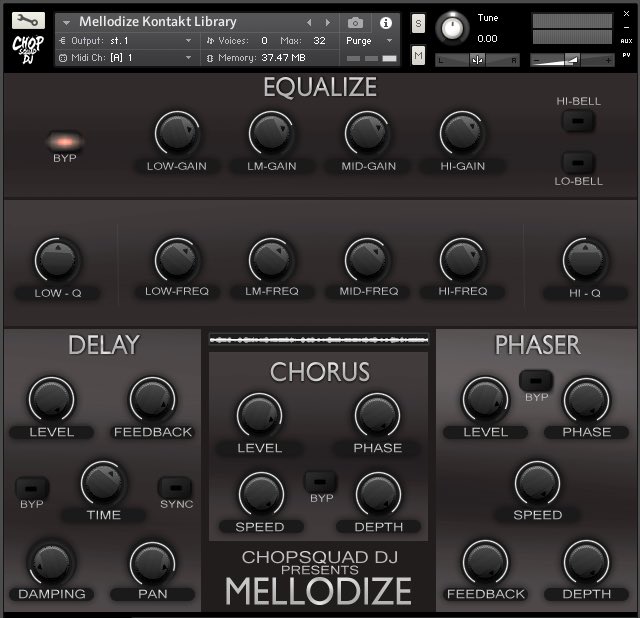640x618 pixels.
Task: Click the Delay LEVEL knob
Action: (51, 399)
